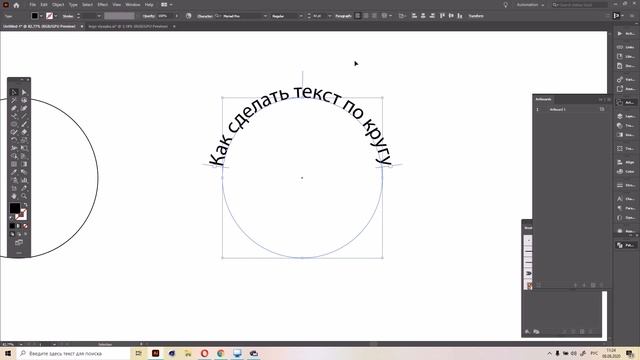Switch to the second document tab
Screen dimensions: 640x360
(x=128, y=26)
